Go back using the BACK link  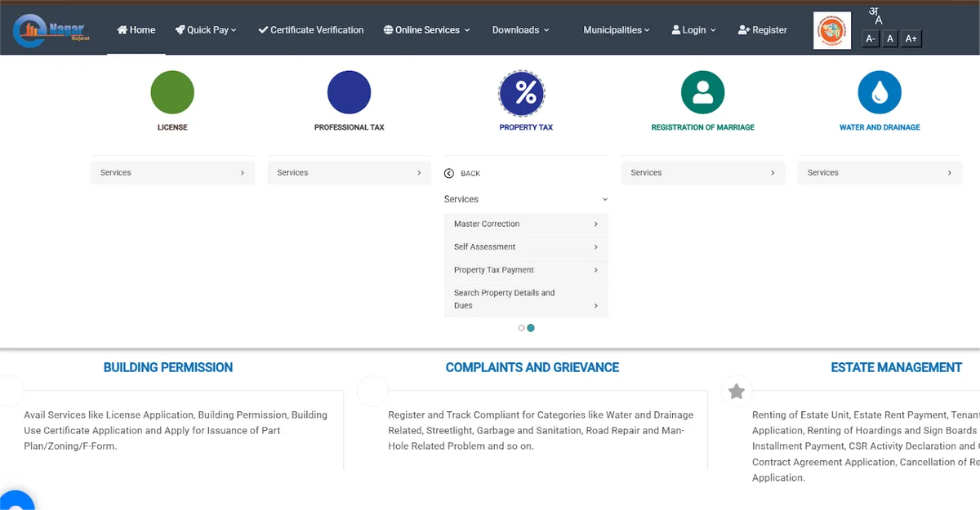[x=462, y=173]
